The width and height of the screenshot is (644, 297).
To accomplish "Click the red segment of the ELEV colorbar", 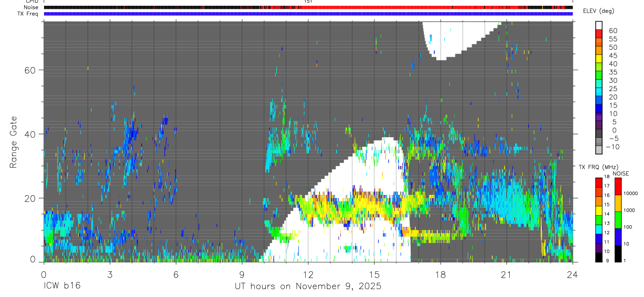I will point(599,35).
